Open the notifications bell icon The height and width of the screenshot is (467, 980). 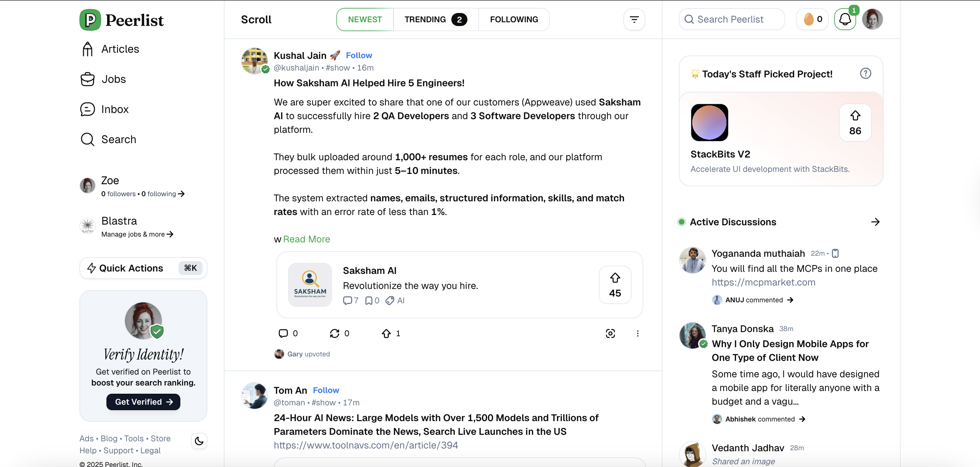[x=844, y=20]
